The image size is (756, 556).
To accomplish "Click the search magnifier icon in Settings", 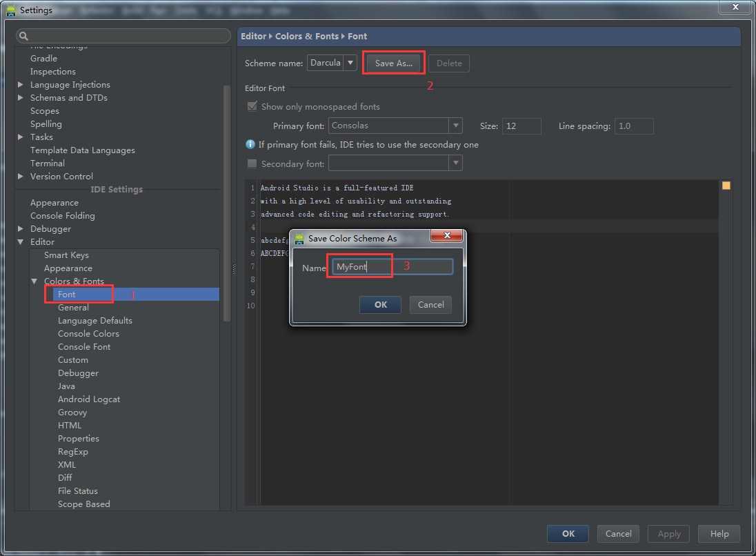I will 23,36.
